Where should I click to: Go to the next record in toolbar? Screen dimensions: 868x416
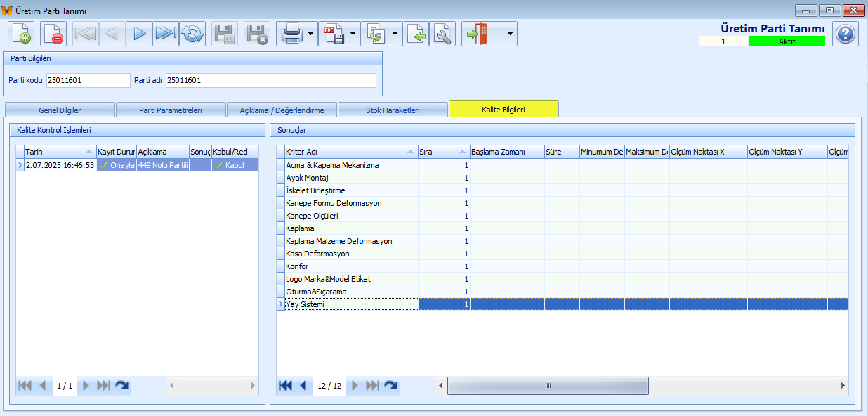[139, 34]
